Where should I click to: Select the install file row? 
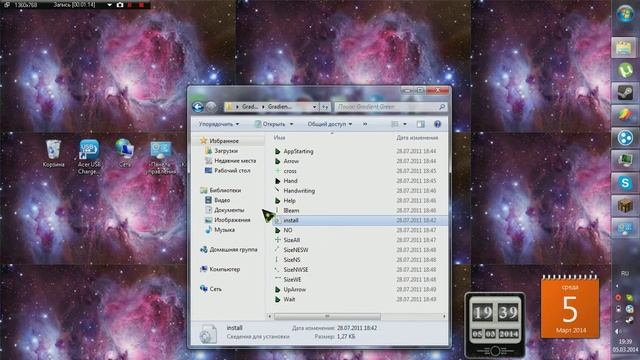coord(360,220)
